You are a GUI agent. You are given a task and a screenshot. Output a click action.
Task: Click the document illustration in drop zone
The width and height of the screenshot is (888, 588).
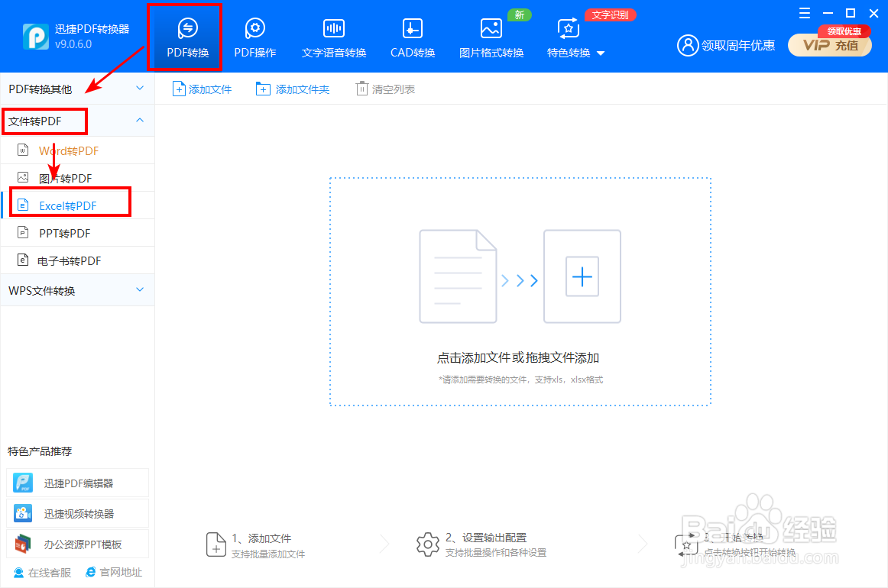click(458, 276)
